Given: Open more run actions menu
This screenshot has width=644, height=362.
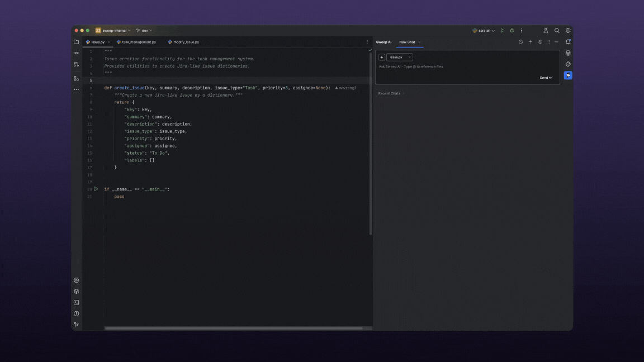Looking at the screenshot, I should tap(522, 30).
